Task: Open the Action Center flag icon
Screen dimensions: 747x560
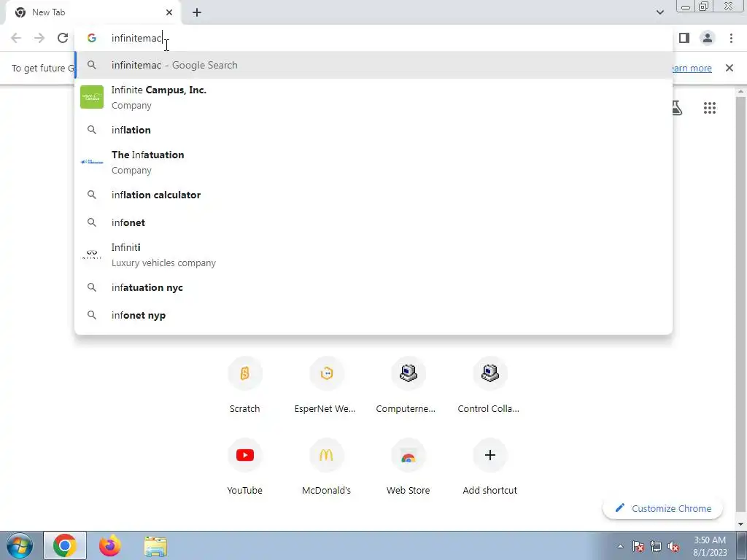Action: 638,546
